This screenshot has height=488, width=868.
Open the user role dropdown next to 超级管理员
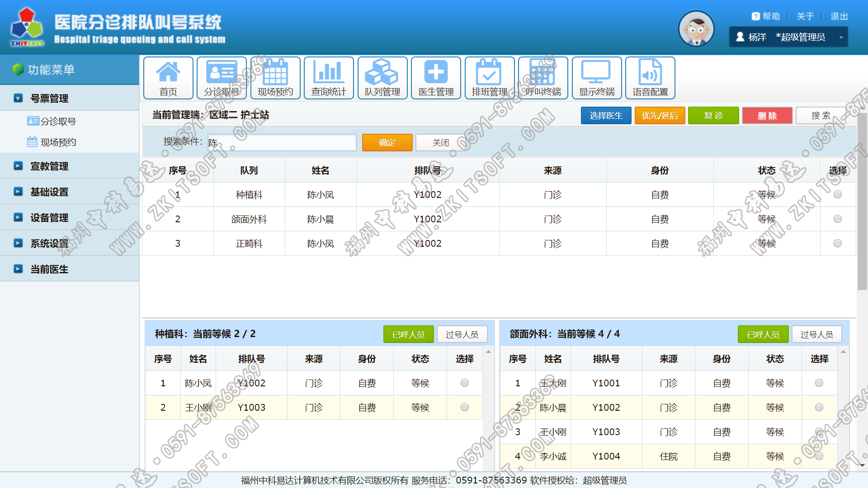tap(840, 37)
